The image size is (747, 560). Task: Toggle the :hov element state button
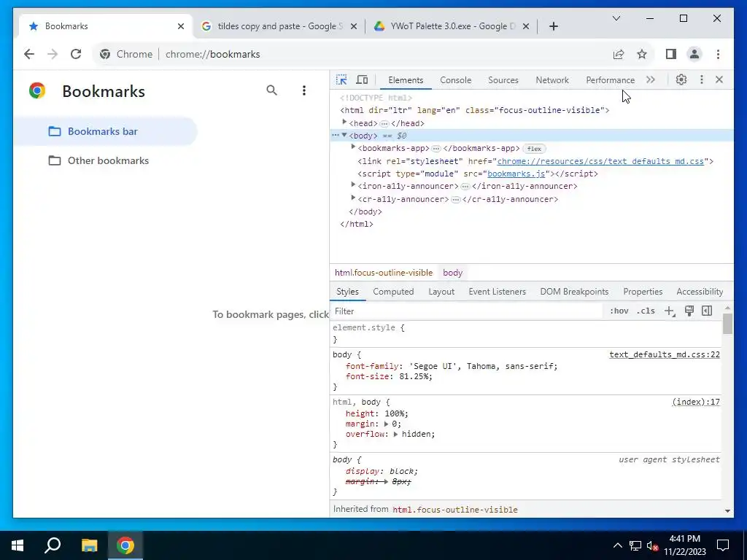coord(619,311)
